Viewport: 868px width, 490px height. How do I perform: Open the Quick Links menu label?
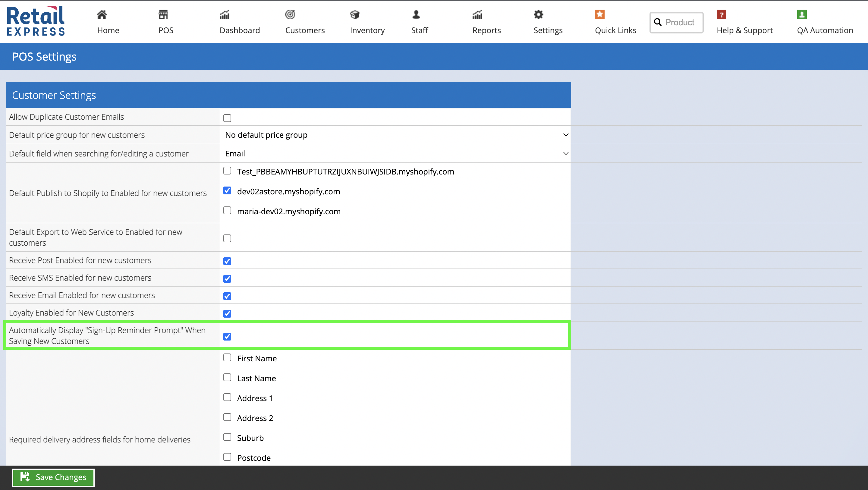coord(615,30)
